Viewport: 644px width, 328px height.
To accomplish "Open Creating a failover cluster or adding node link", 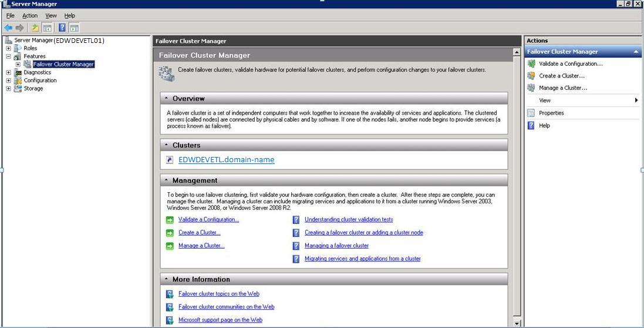I will (x=364, y=233).
